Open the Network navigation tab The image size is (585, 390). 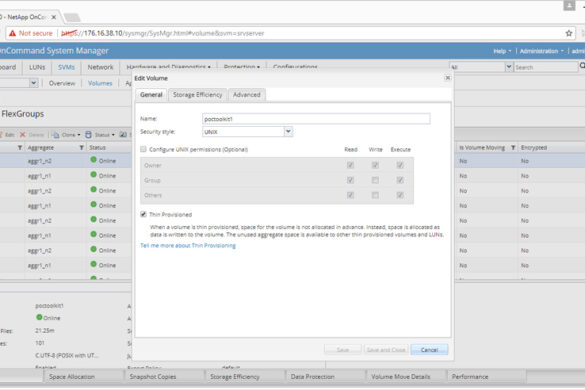[100, 67]
